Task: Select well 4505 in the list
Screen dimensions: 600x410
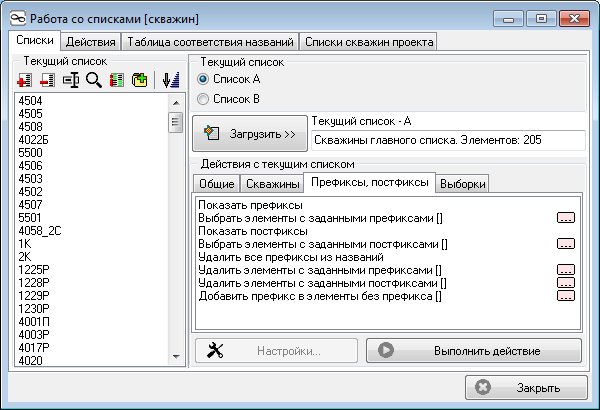Action: point(30,114)
